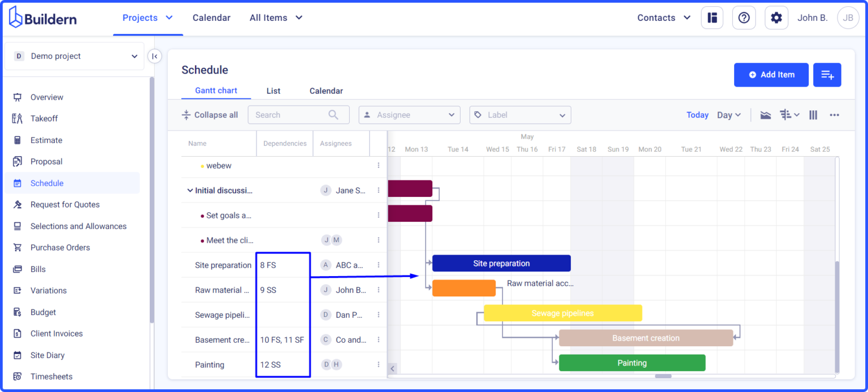
Task: Switch to the List tab
Action: tap(274, 91)
